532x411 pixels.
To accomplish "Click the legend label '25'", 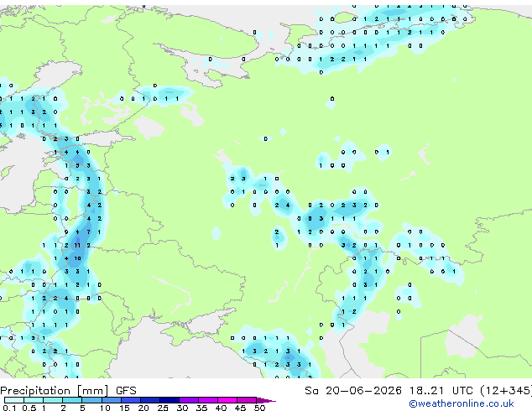I will click(x=163, y=408).
